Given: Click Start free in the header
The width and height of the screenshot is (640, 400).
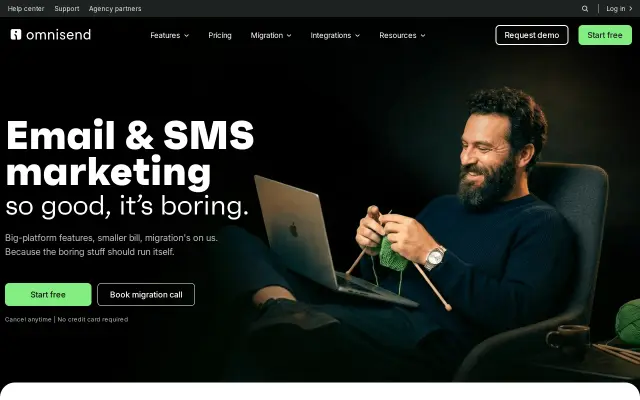Looking at the screenshot, I should (x=605, y=35).
